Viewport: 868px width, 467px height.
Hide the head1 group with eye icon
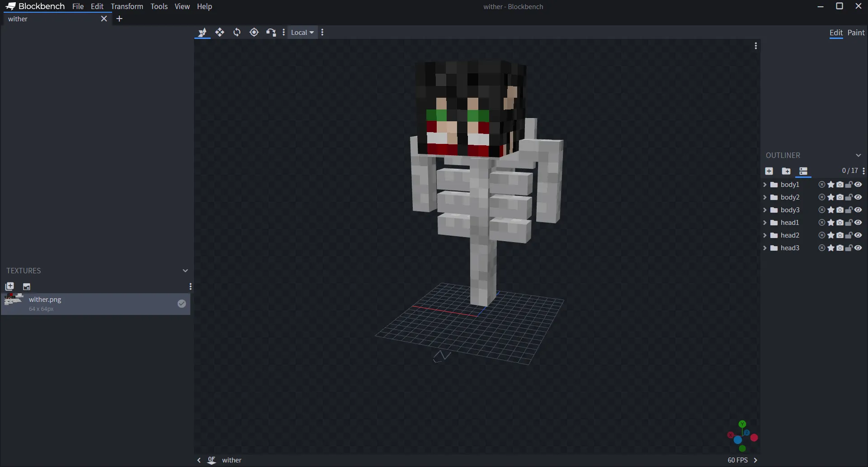(x=858, y=223)
